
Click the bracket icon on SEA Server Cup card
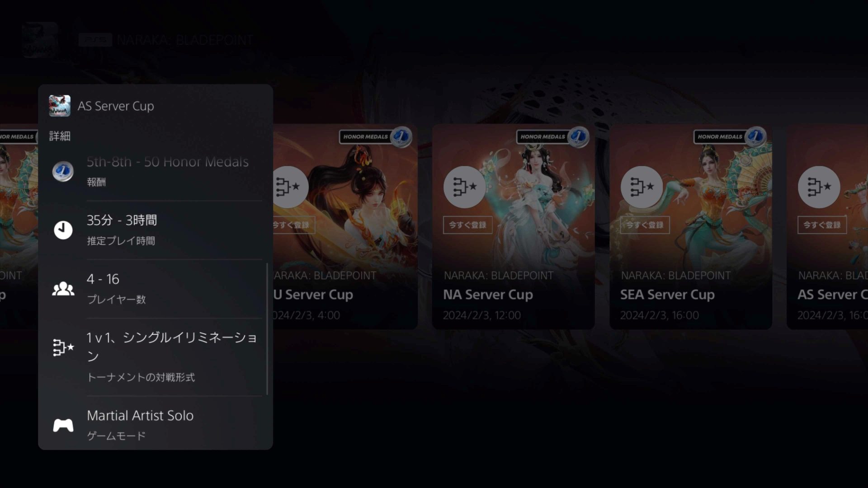click(x=642, y=187)
